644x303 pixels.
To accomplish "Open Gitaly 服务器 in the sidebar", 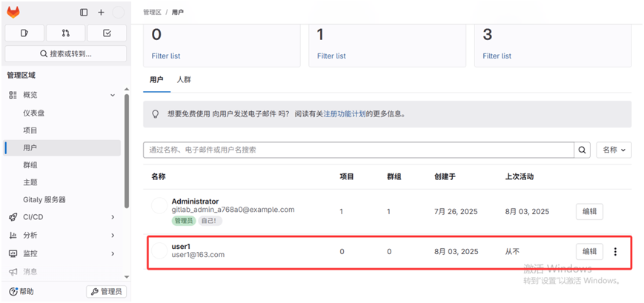I will click(44, 200).
